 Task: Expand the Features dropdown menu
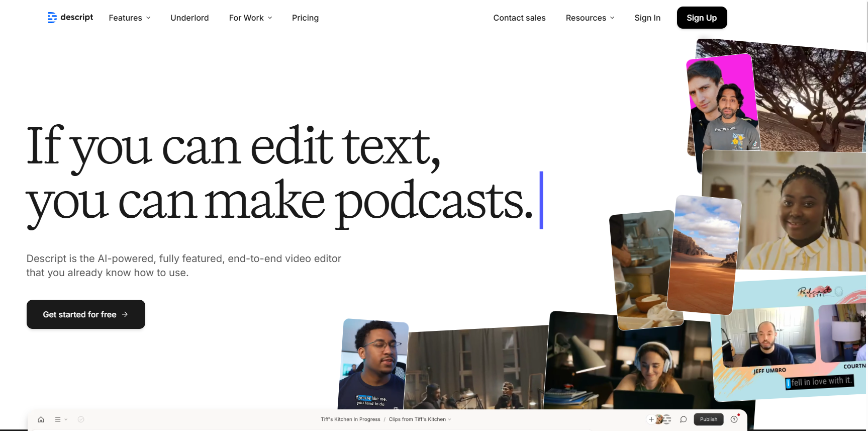[x=130, y=18]
